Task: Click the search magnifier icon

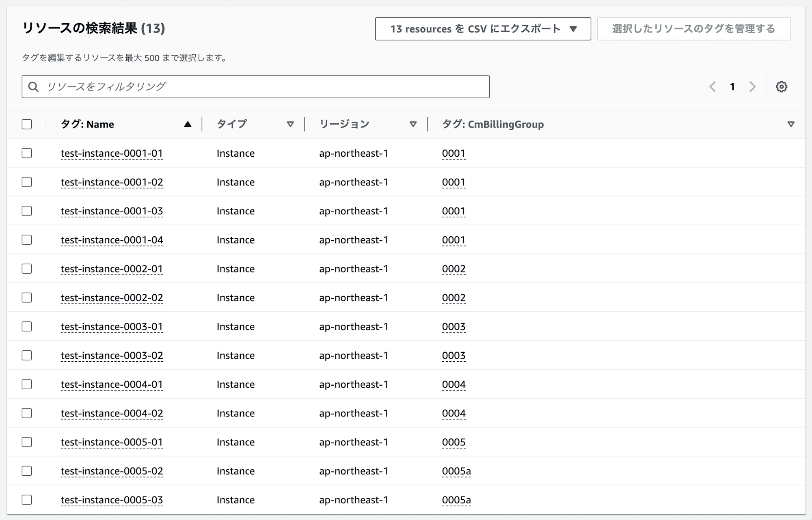Action: point(33,86)
